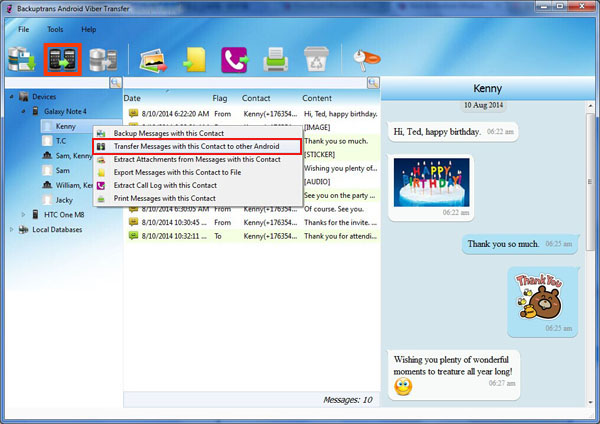Click the search icon above the device tree
The image size is (600, 424).
pos(116,82)
